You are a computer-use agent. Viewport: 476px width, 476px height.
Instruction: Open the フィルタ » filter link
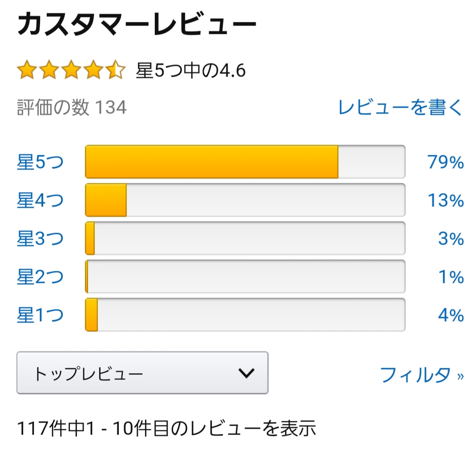(422, 375)
